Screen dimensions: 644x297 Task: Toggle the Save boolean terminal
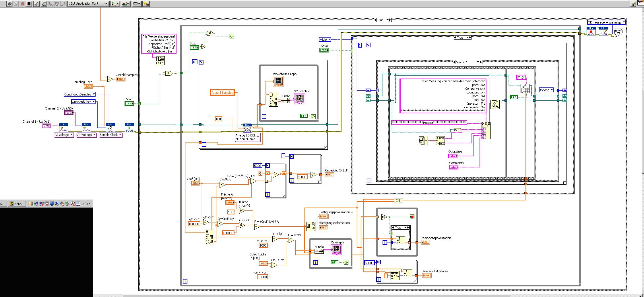tap(324, 50)
